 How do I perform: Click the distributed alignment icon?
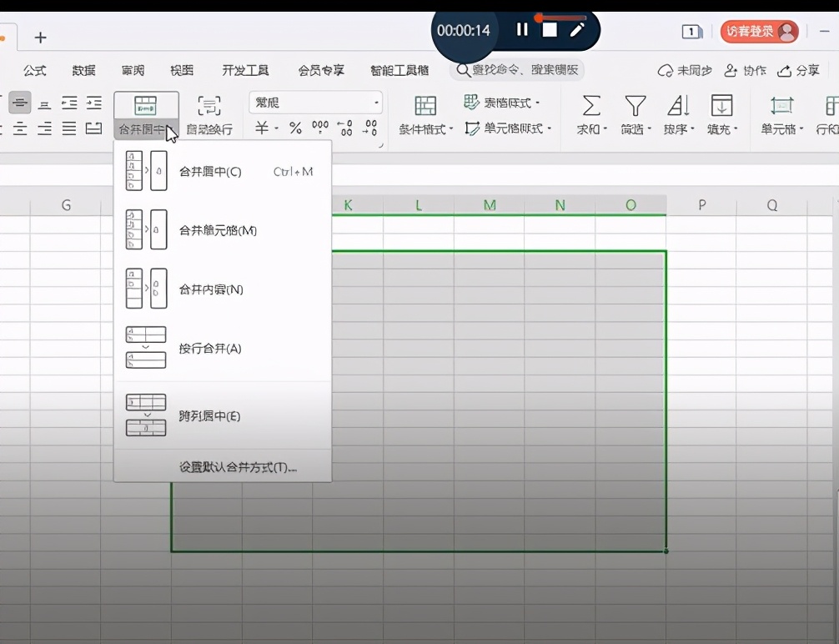(93, 128)
